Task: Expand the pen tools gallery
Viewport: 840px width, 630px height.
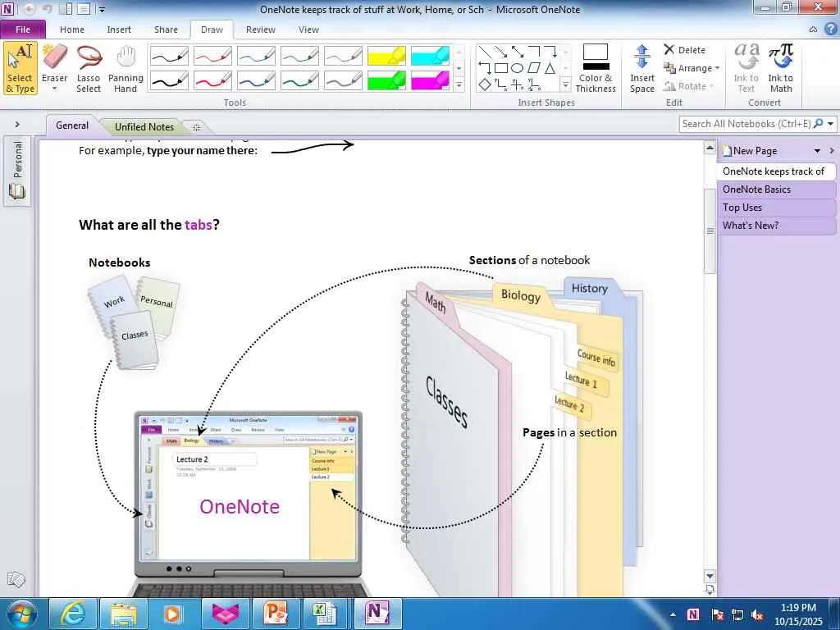Action: tap(459, 85)
